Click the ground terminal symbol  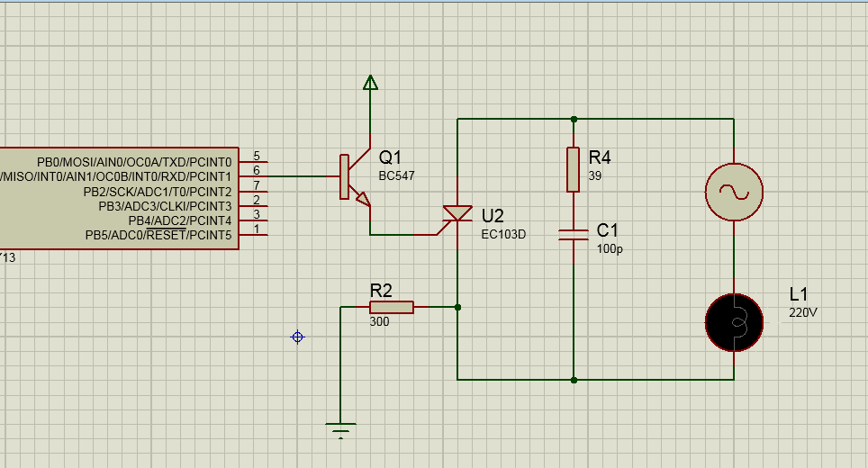[x=340, y=428]
